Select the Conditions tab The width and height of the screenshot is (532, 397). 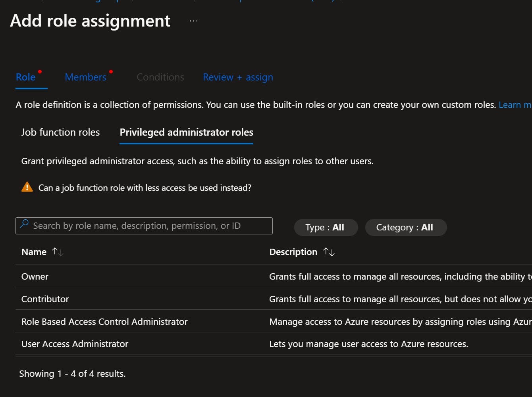[160, 77]
